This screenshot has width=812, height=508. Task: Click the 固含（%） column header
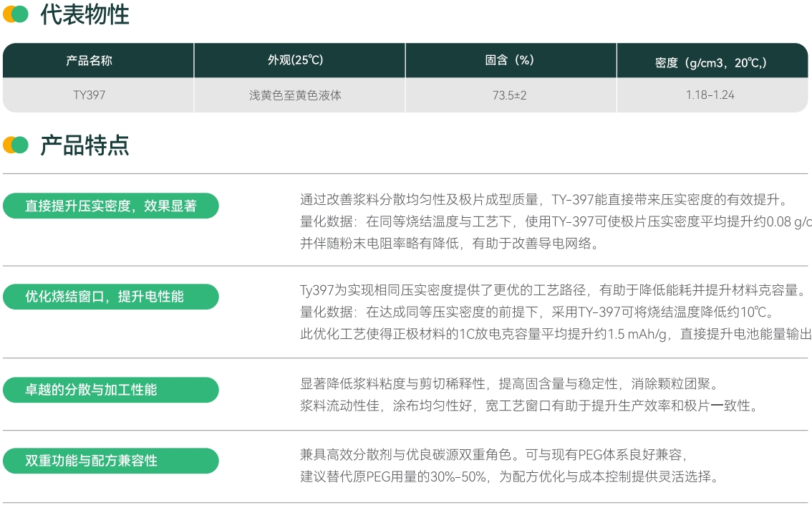(509, 61)
